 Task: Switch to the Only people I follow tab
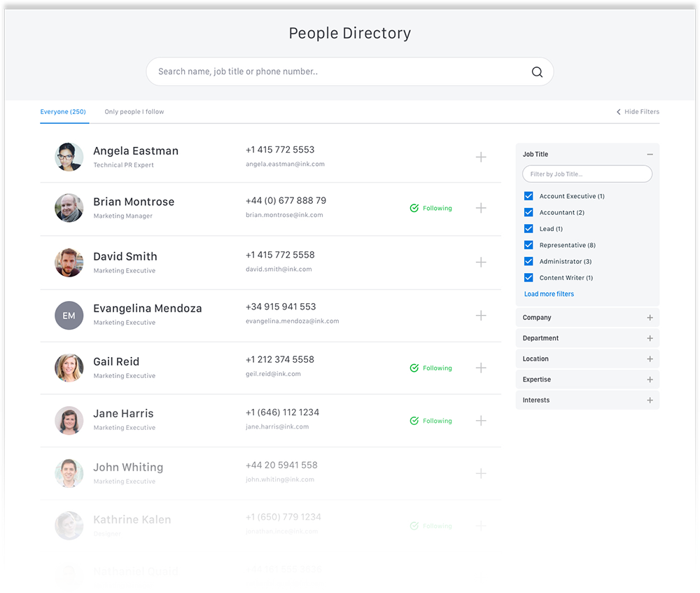click(x=134, y=112)
